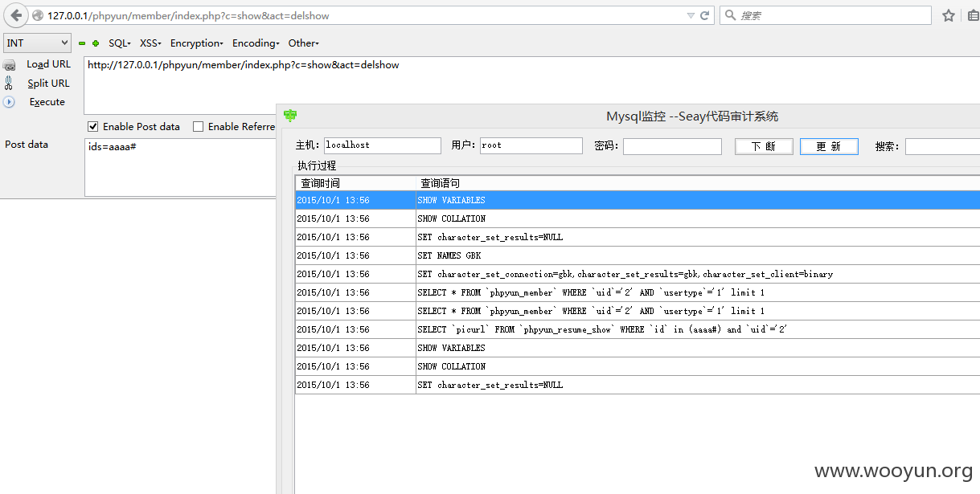Click the Execute play icon
The height and width of the screenshot is (494, 980).
(9, 102)
